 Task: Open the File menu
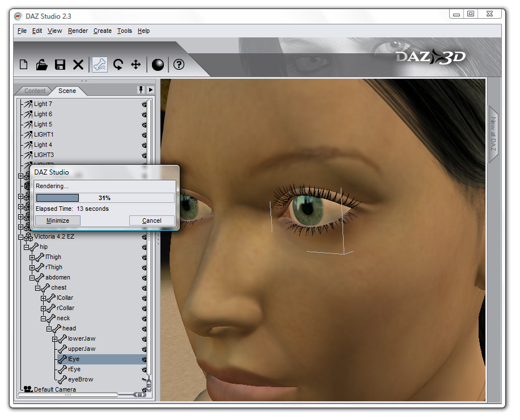[22, 31]
